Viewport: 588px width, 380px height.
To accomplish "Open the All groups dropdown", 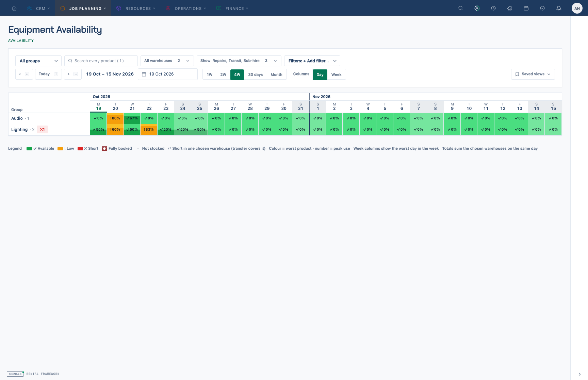I will click(38, 61).
